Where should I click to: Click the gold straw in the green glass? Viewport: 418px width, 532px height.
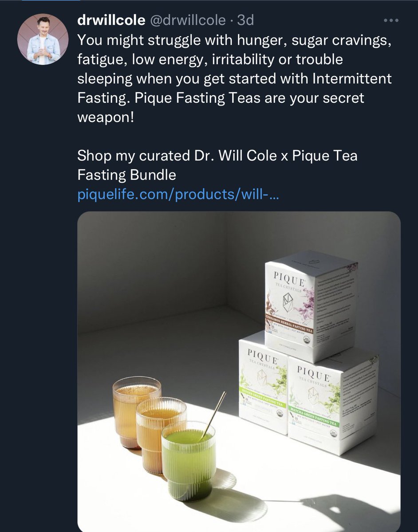pyautogui.click(x=213, y=415)
